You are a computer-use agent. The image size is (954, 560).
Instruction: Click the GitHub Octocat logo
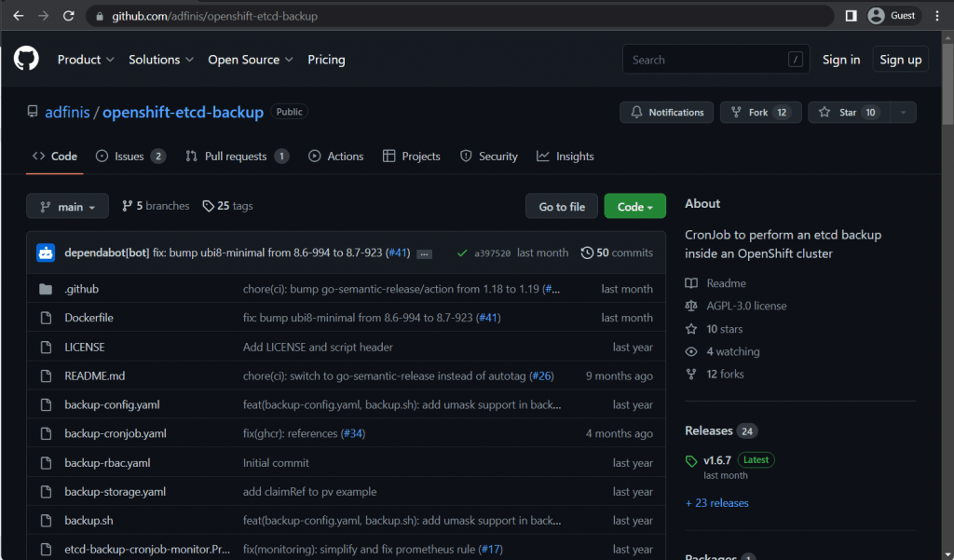(x=26, y=59)
